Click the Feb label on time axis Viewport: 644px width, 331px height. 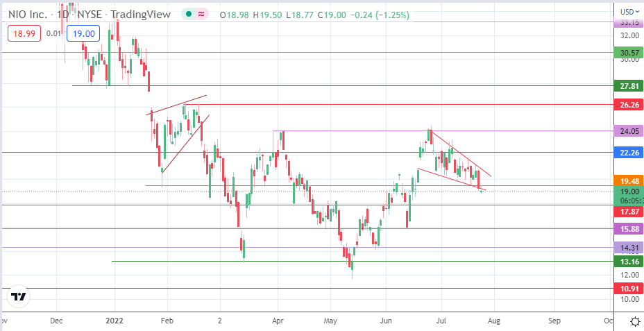(x=167, y=321)
